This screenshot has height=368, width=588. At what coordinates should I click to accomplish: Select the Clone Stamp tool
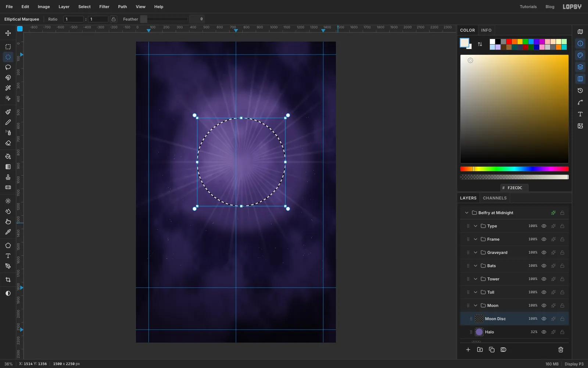point(8,177)
